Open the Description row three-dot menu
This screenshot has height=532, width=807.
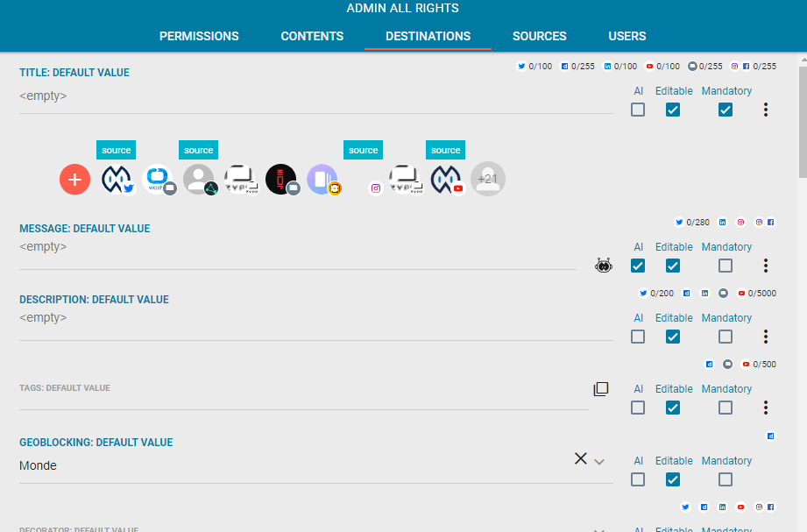pyautogui.click(x=766, y=337)
